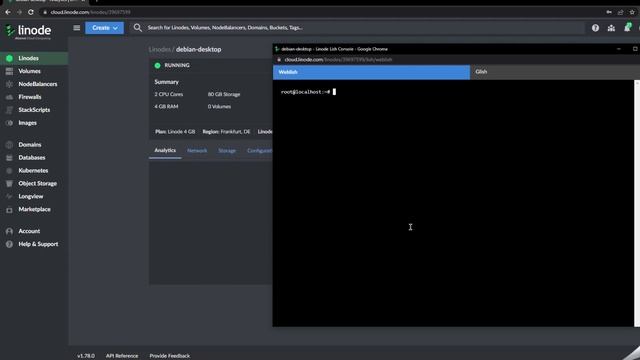
Task: Click the Domains globe icon
Action: [x=9, y=145]
